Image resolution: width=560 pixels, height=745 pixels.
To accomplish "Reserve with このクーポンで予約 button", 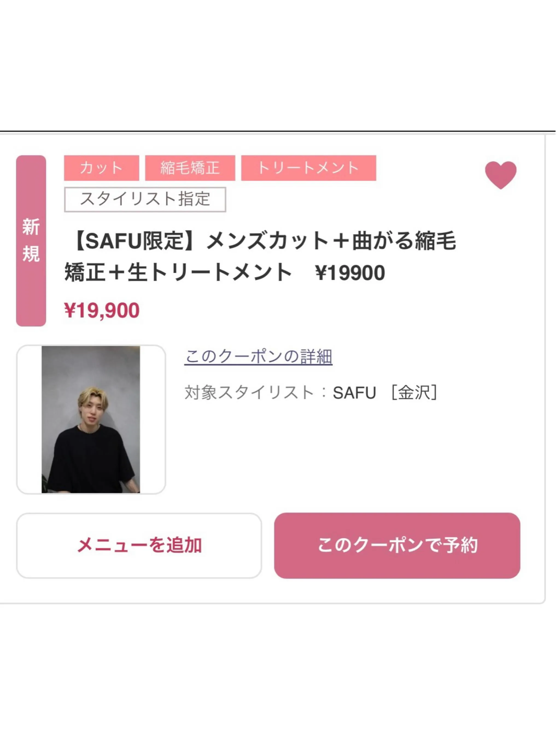I will [397, 545].
